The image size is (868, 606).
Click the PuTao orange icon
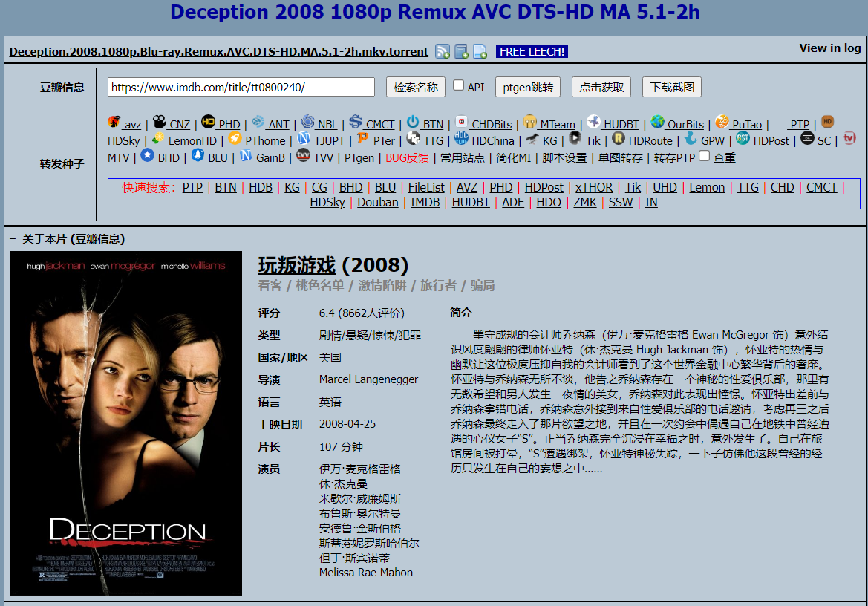tap(722, 122)
